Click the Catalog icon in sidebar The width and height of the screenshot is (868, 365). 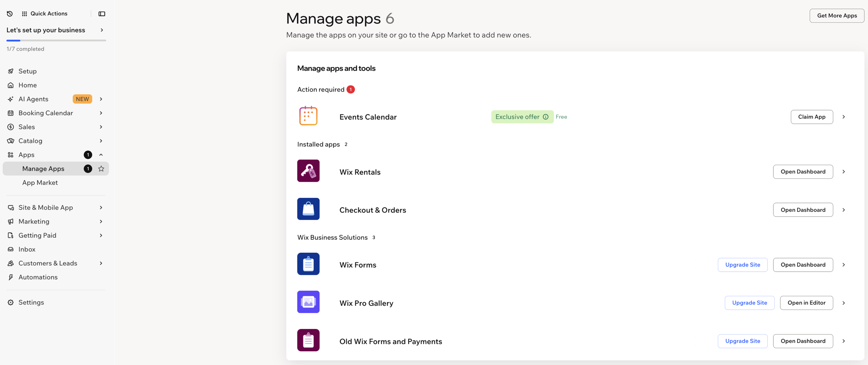coord(11,141)
